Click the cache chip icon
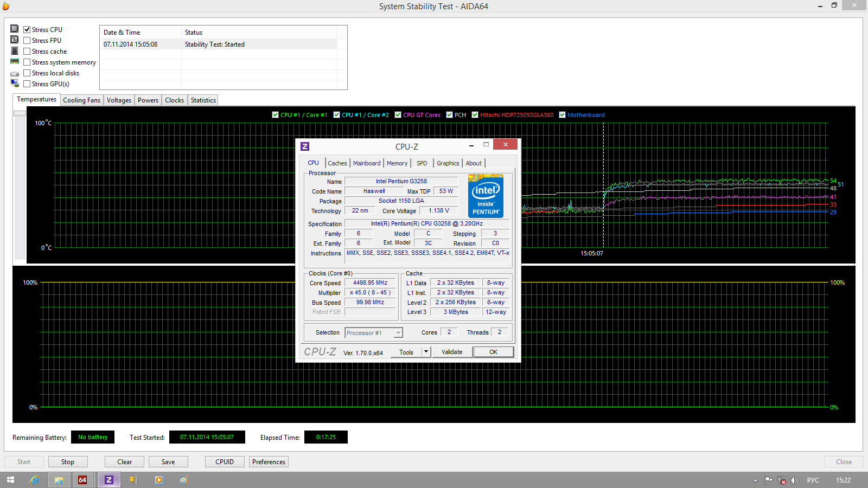The image size is (868, 488). 15,50
